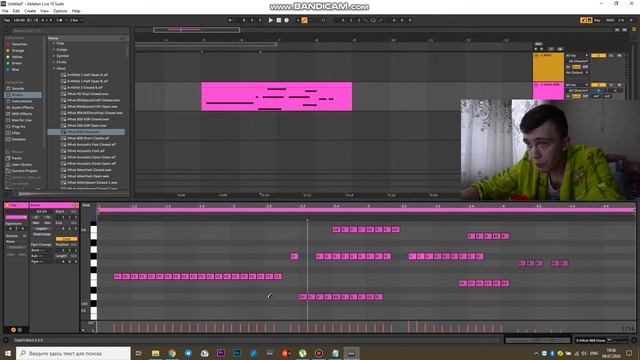Open the View menu
Image resolution: width=640 pixels, height=360 pixels.
click(x=44, y=11)
